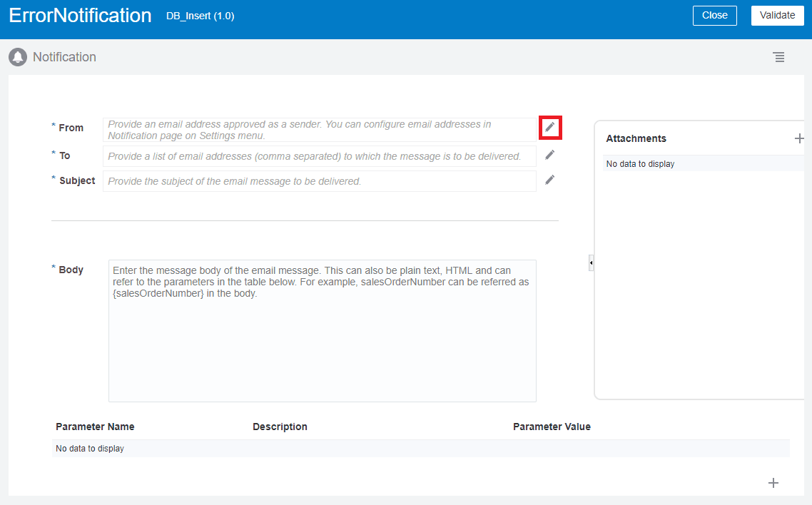Click the Close button

714,15
